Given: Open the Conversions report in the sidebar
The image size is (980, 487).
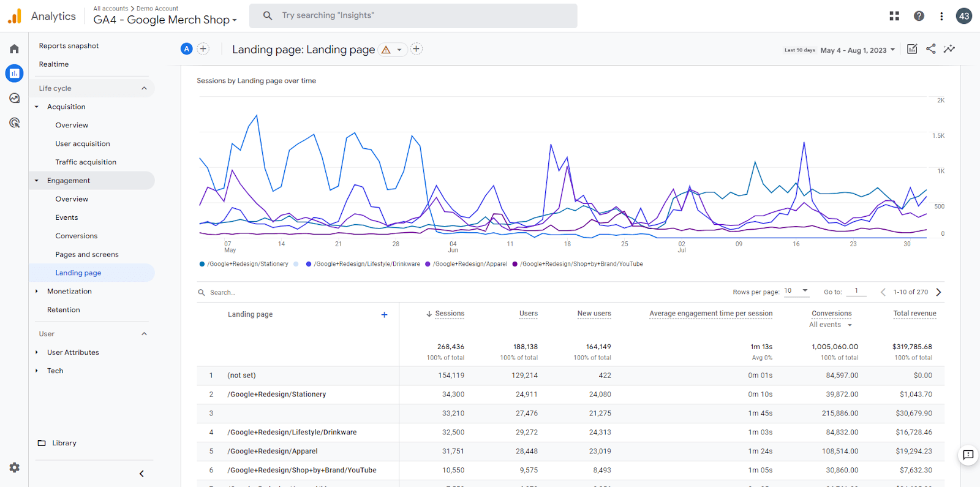Looking at the screenshot, I should (77, 236).
